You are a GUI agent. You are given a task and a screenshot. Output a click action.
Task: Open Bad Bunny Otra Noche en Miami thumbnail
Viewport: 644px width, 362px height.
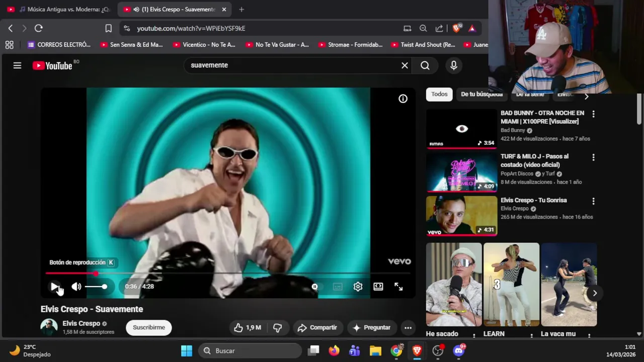point(462,129)
